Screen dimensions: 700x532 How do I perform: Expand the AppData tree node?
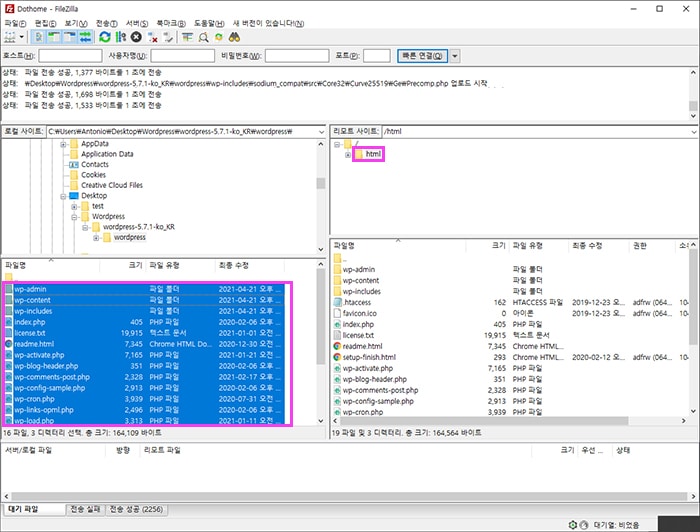coord(63,144)
